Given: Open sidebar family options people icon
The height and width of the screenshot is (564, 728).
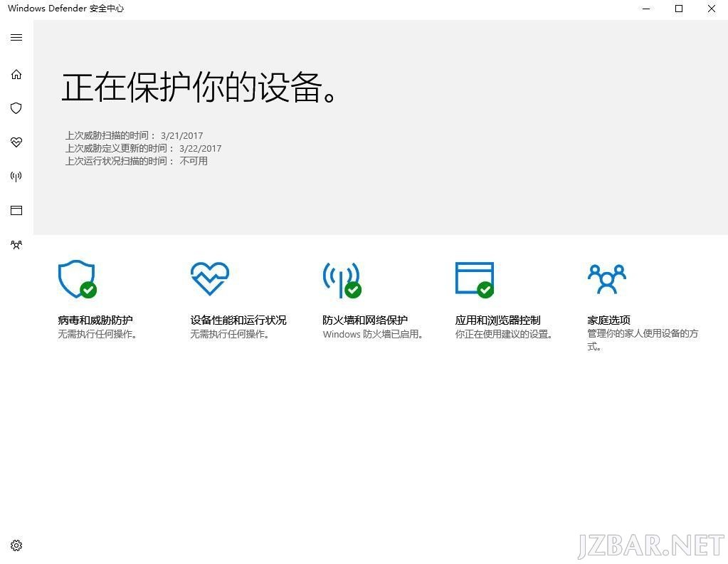Looking at the screenshot, I should coord(16,244).
